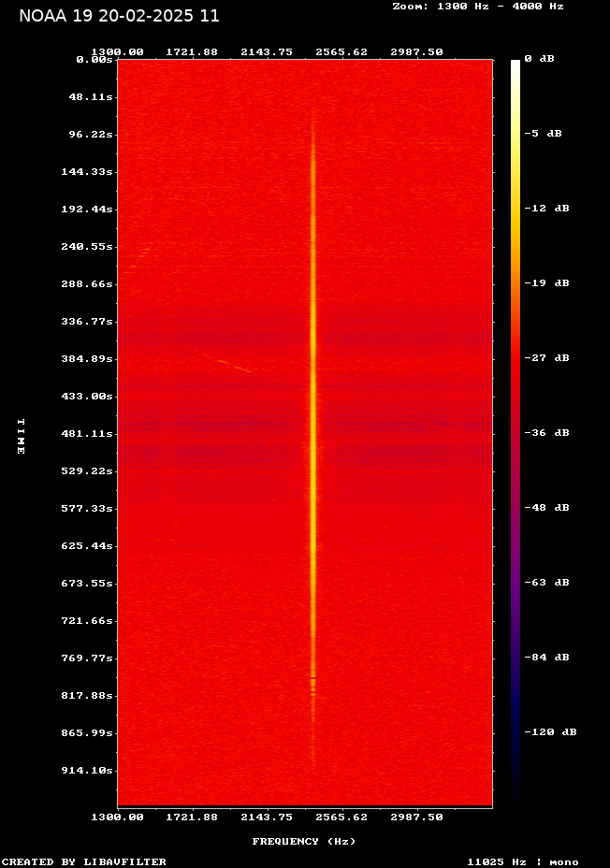
Task: Click '2143.75' on the top frequency axis
Action: coord(267,52)
